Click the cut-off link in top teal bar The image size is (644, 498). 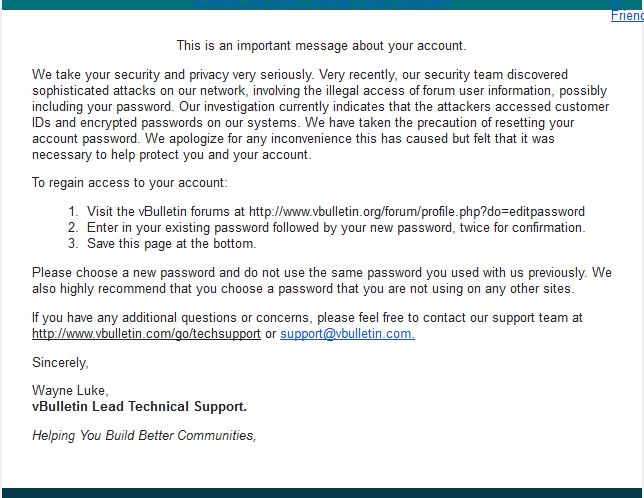pos(320,4)
